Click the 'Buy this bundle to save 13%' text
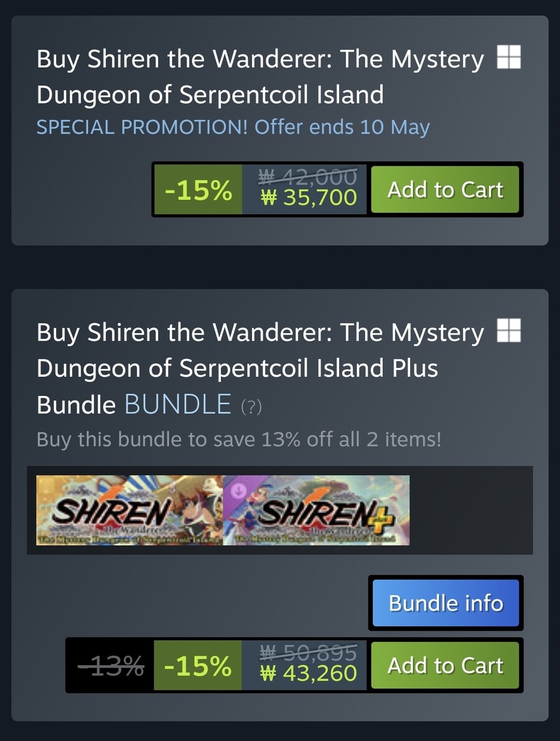The width and height of the screenshot is (560, 741). point(239,439)
